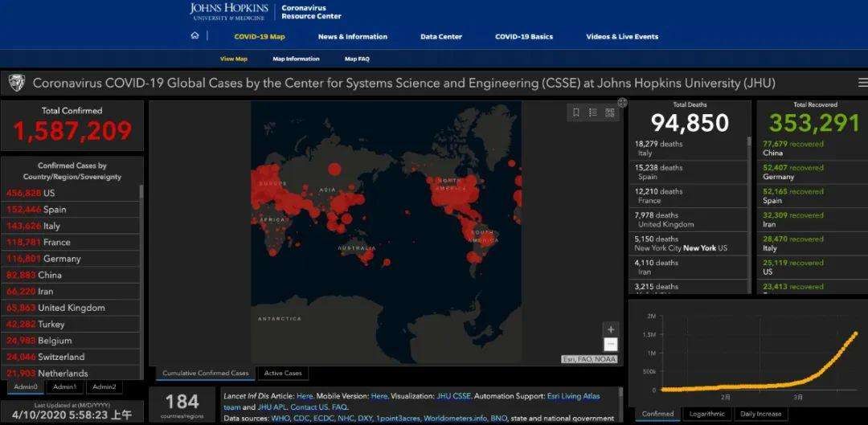Show the Confirmed chart tab

[658, 414]
